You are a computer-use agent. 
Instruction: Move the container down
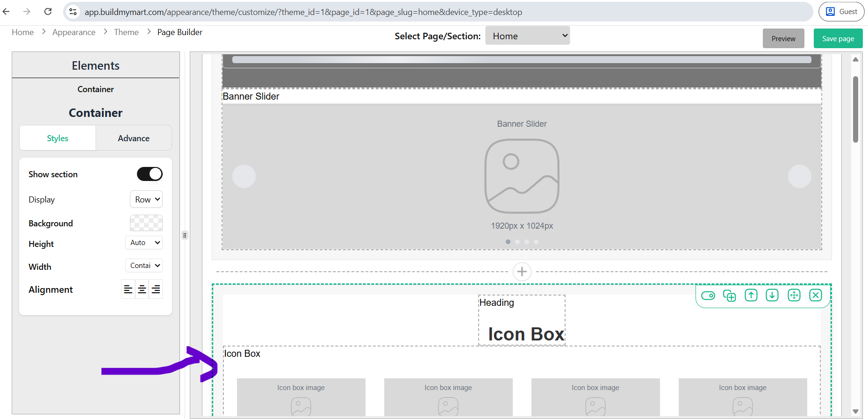[x=772, y=295]
